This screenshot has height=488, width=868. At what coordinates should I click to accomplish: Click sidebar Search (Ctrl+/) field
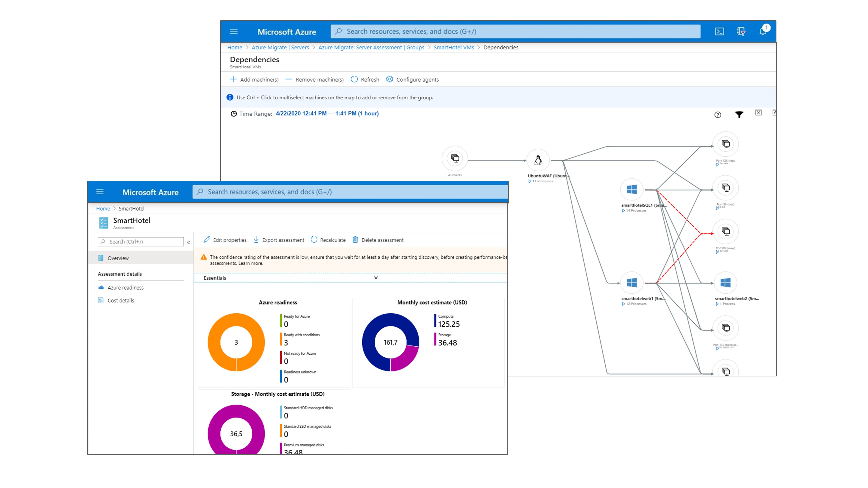141,241
